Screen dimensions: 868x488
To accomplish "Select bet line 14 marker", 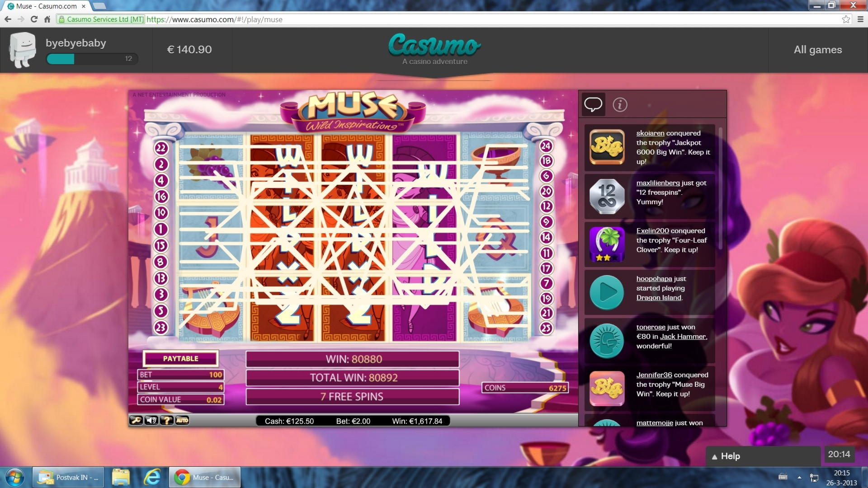I will (x=546, y=237).
